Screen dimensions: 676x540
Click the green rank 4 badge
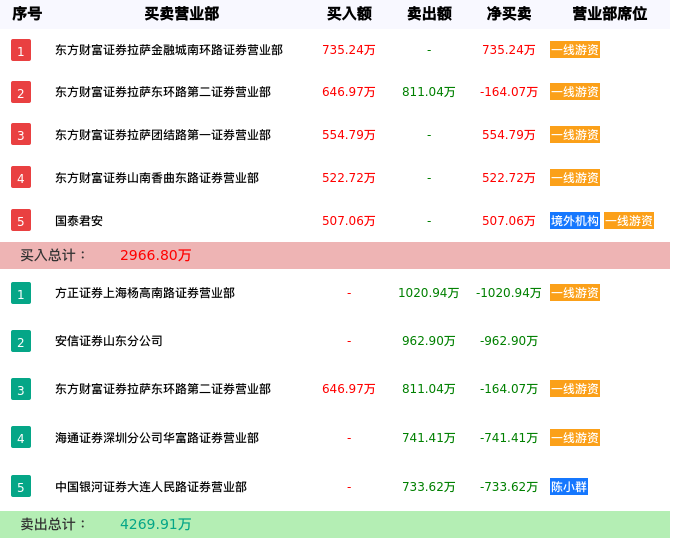pyautogui.click(x=21, y=437)
